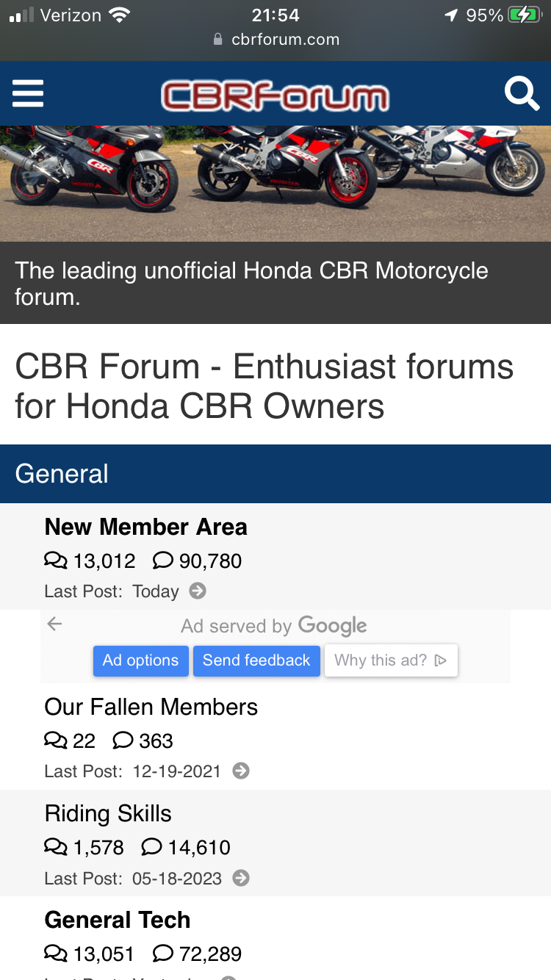Open the hamburger navigation menu
Image resolution: width=551 pixels, height=980 pixels.
coord(28,94)
